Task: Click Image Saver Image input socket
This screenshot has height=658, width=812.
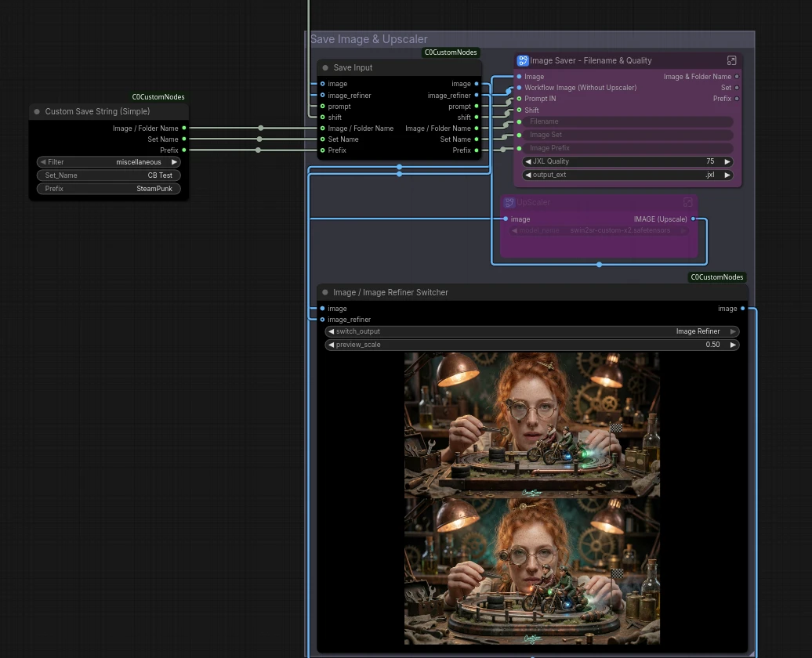Action: tap(519, 77)
